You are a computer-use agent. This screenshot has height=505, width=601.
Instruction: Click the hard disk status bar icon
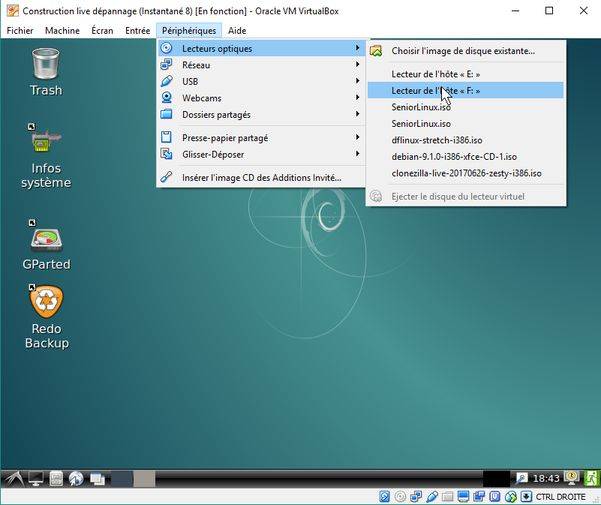384,497
